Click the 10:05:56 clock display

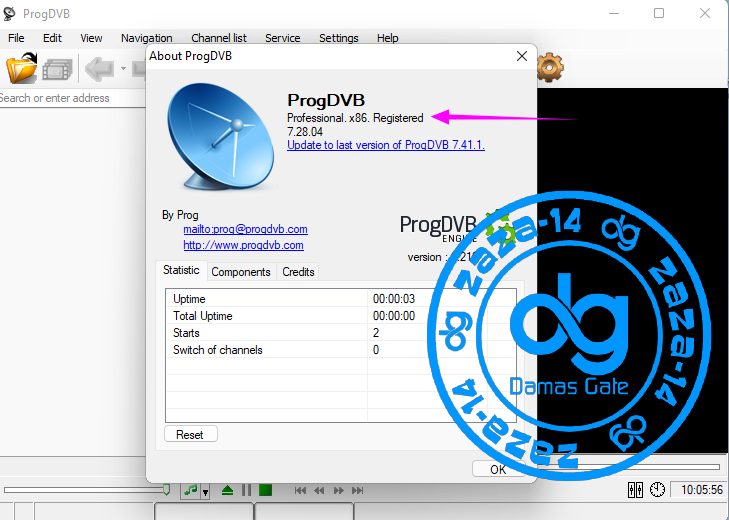702,490
